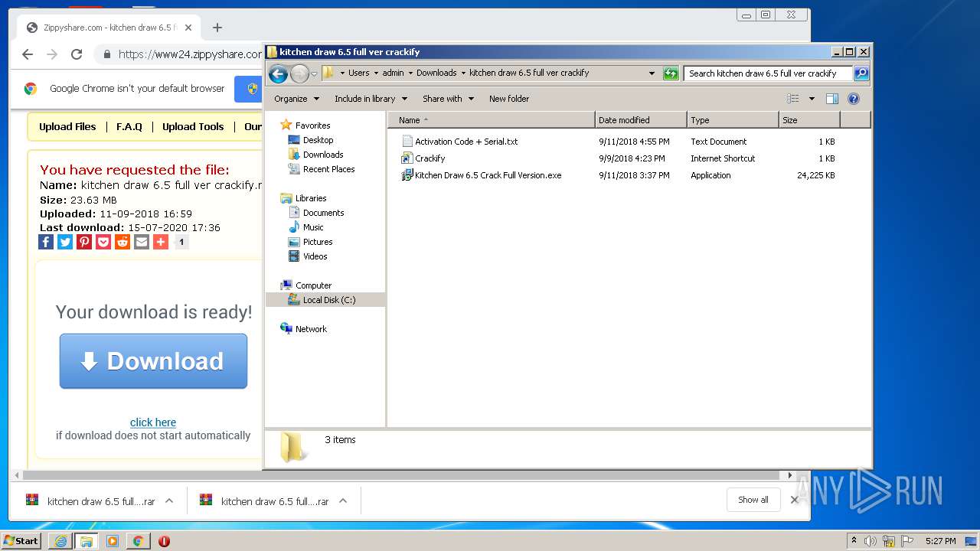Click the search magnifier icon in Explorer

pos(861,73)
